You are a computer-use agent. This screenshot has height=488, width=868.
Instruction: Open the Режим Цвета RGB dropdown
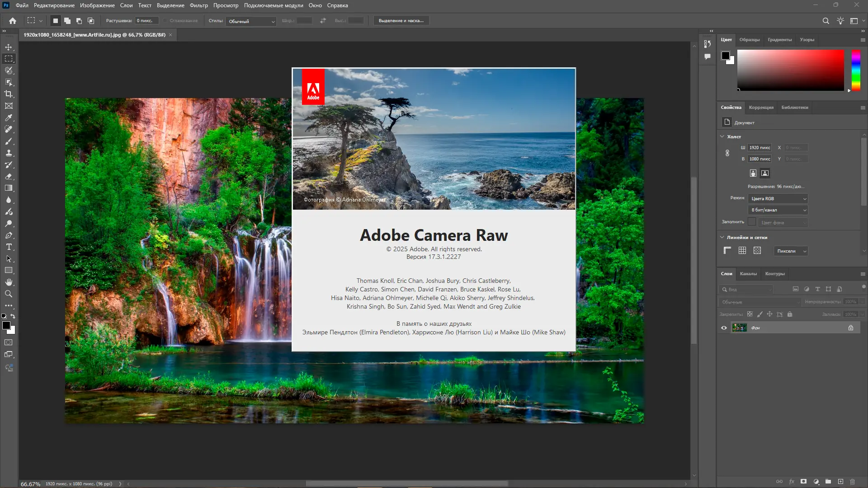point(778,199)
